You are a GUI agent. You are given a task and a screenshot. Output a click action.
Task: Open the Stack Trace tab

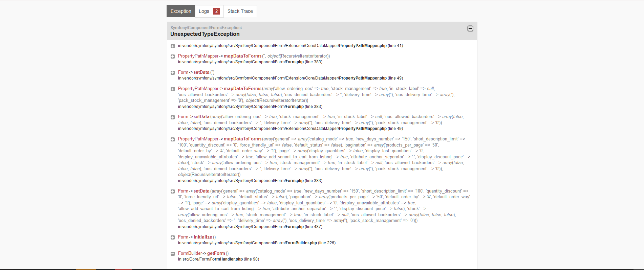240,11
